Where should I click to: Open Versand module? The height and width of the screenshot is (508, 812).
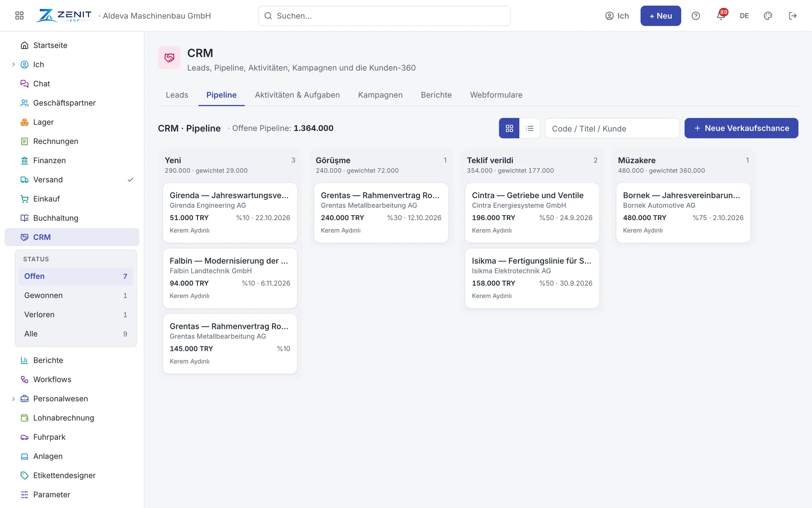[x=72, y=179]
